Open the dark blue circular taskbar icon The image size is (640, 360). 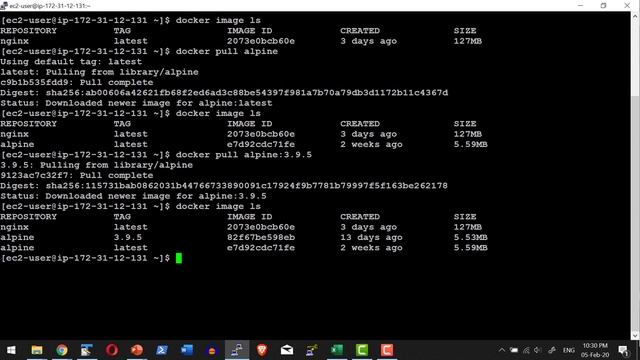[x=212, y=350]
